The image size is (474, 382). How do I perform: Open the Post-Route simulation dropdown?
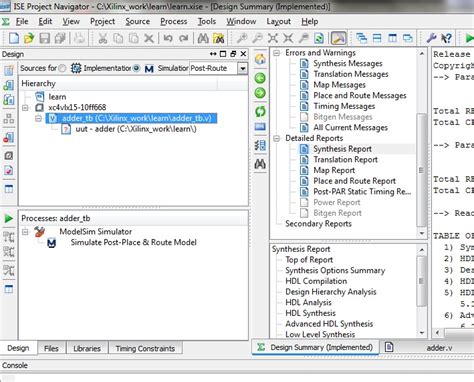(x=243, y=69)
